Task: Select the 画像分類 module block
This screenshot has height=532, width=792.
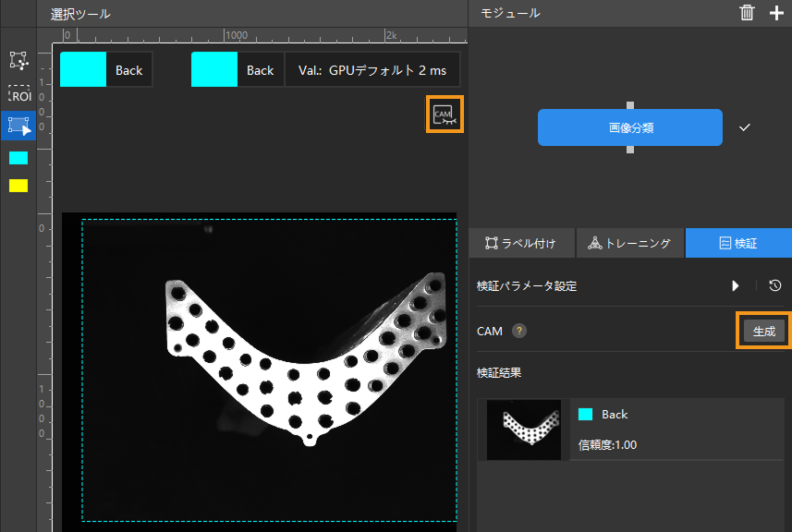Action: tap(629, 127)
